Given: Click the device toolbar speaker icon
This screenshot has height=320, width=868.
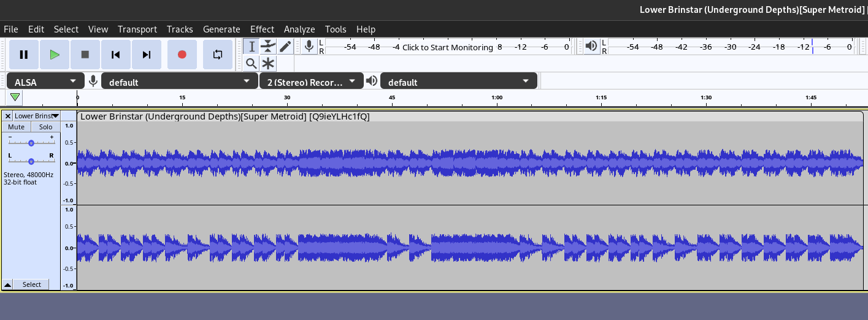Looking at the screenshot, I should pyautogui.click(x=372, y=81).
